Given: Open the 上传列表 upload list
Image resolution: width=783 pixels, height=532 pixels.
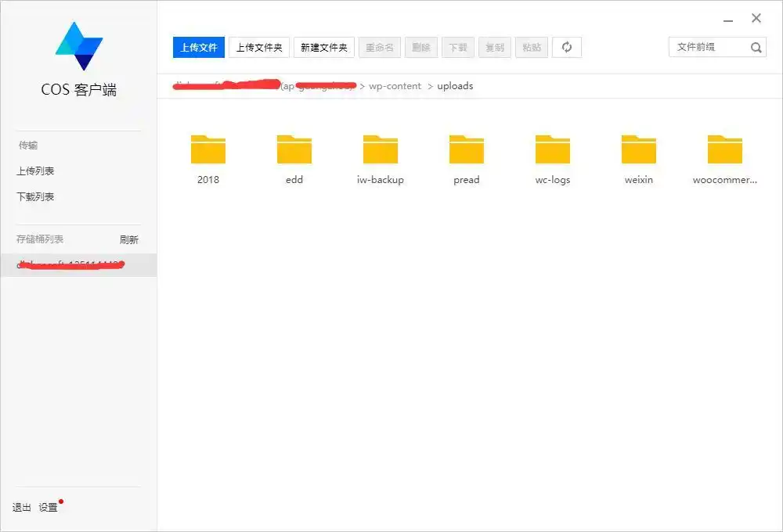Looking at the screenshot, I should coord(35,171).
